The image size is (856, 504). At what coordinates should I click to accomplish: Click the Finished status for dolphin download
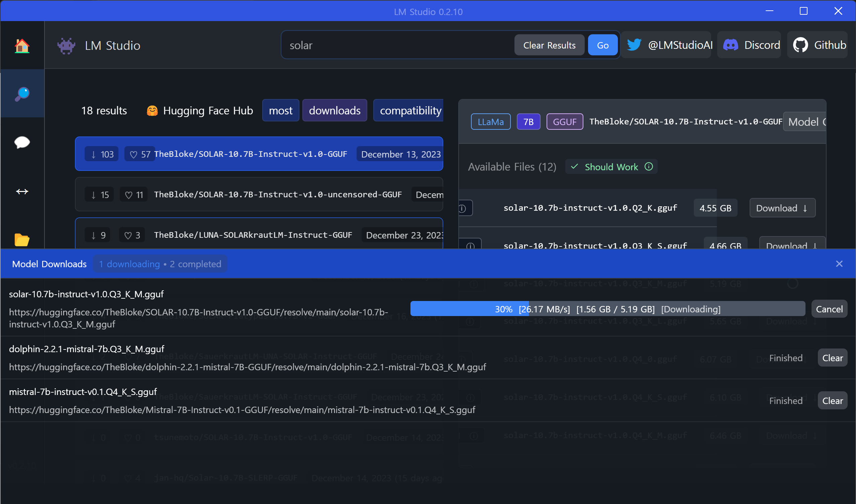[x=786, y=358]
